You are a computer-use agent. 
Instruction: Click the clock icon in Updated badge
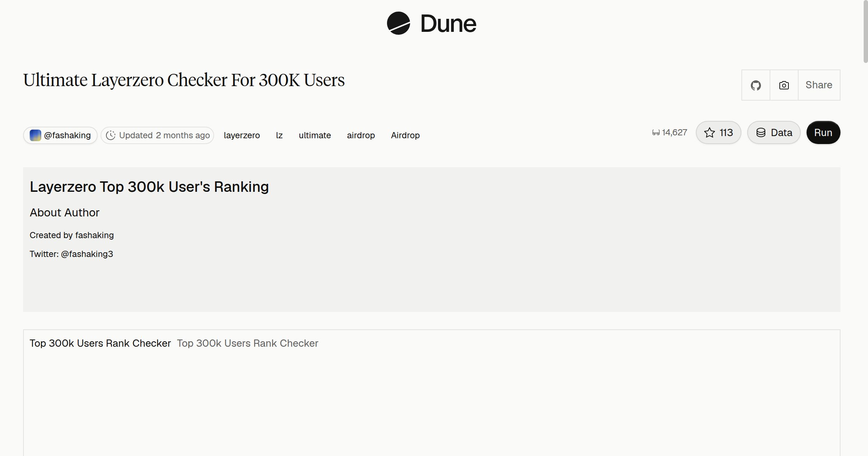pyautogui.click(x=111, y=135)
